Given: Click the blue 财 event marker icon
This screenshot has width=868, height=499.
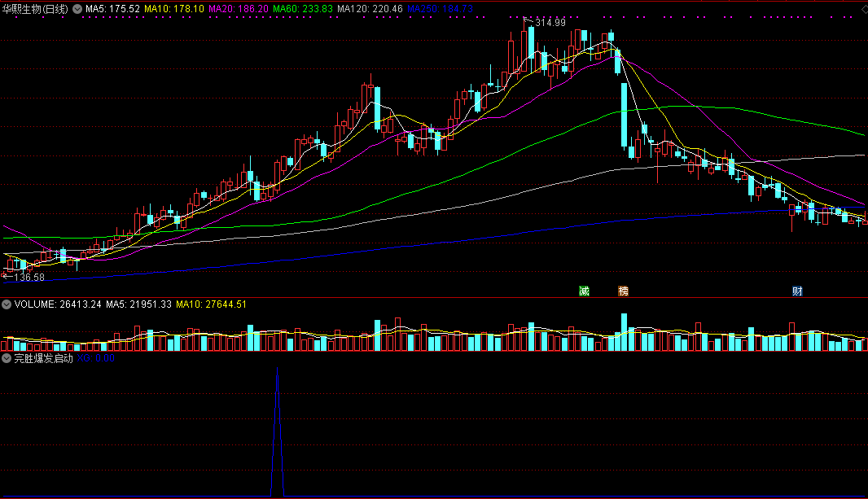Looking at the screenshot, I should [797, 291].
